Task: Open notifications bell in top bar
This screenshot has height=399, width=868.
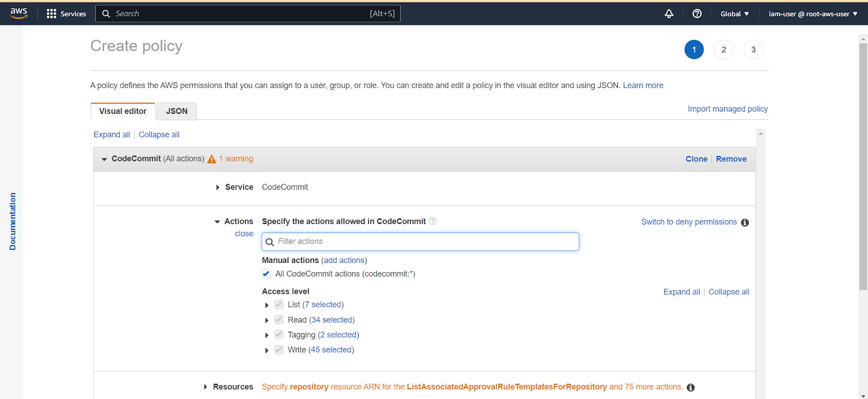Action: pos(669,14)
